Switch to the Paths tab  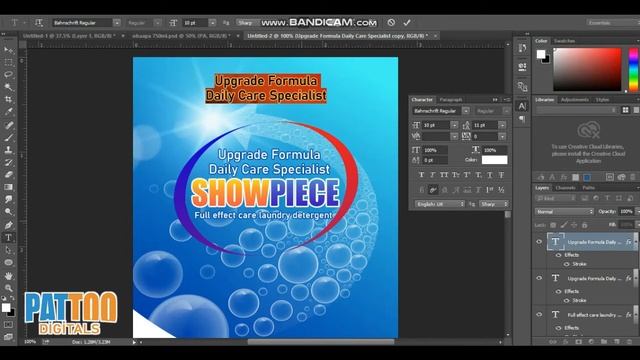click(589, 188)
